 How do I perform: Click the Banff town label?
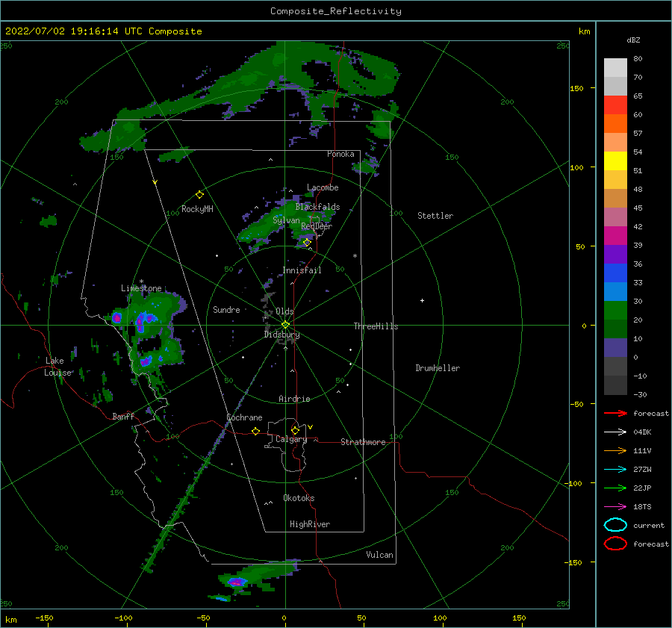(x=123, y=416)
